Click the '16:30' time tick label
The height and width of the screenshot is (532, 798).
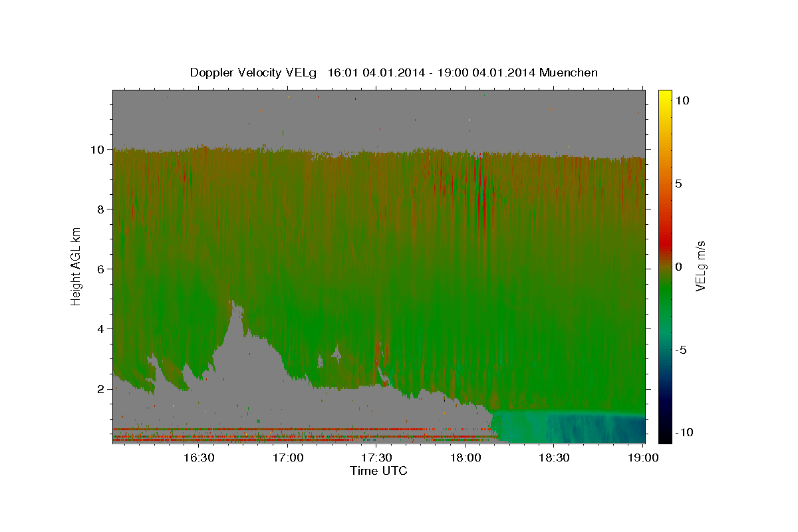coord(199,458)
